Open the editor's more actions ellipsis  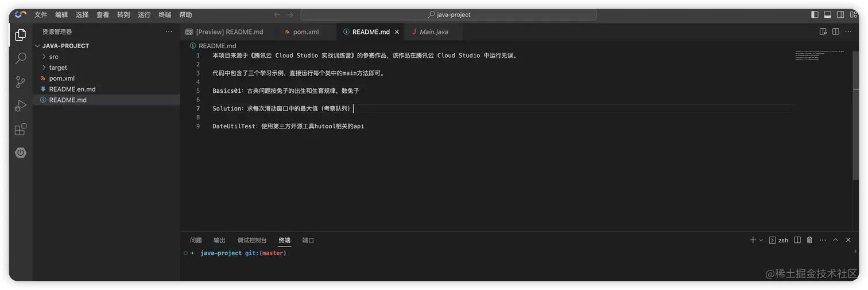coord(848,32)
